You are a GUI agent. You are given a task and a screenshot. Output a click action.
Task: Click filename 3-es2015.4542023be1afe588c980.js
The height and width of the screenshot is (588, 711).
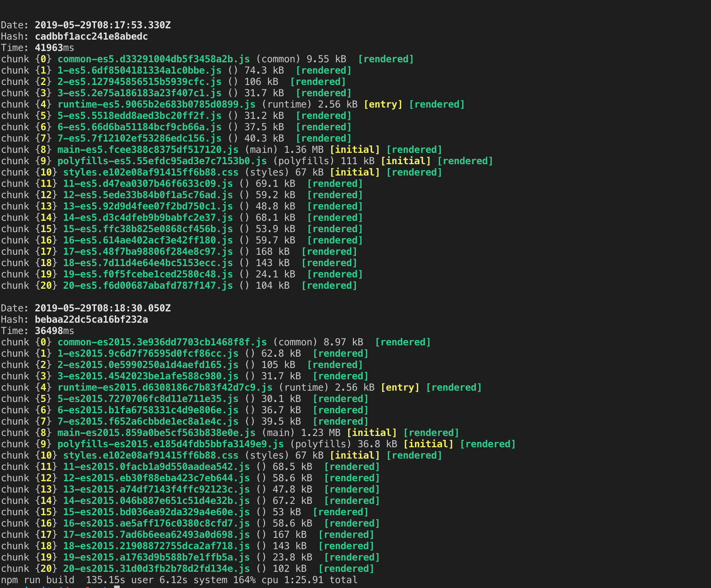(148, 376)
